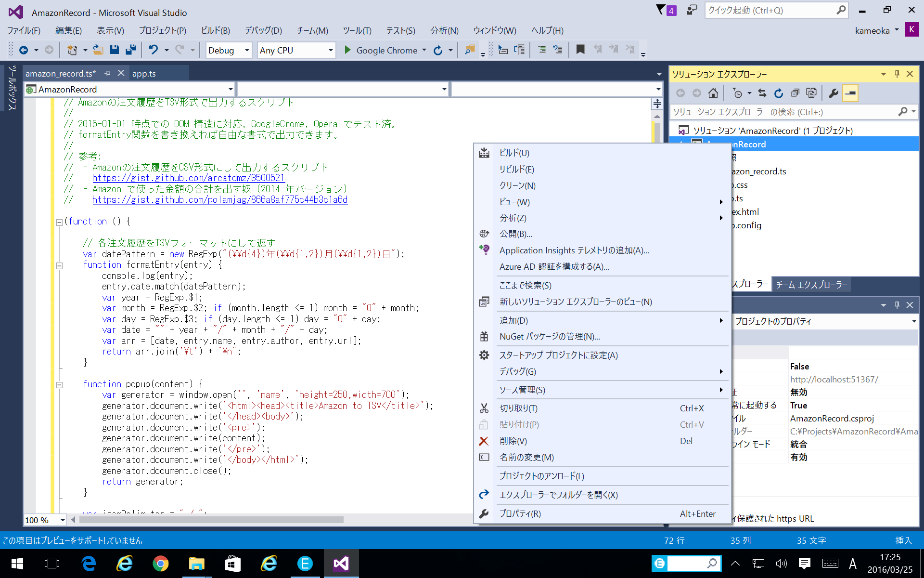Viewport: 924px width, 578px height.
Task: Click the Save All toolbar icon
Action: click(130, 50)
